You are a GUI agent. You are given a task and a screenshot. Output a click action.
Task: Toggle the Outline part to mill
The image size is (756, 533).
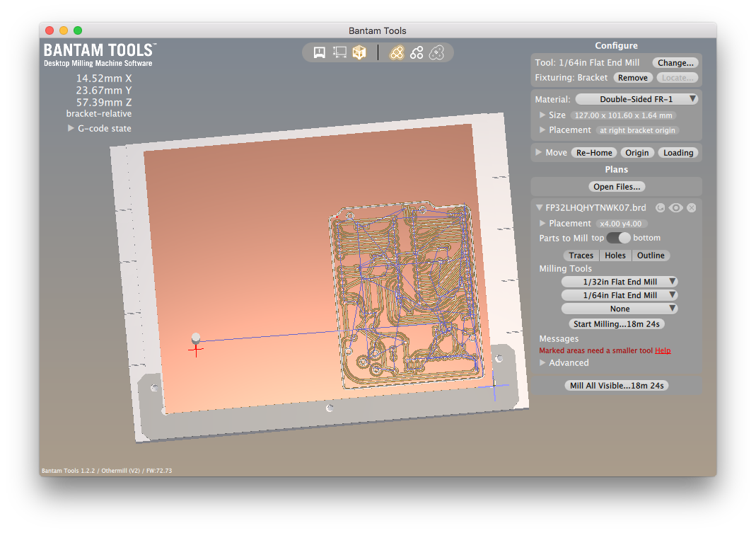pos(651,256)
